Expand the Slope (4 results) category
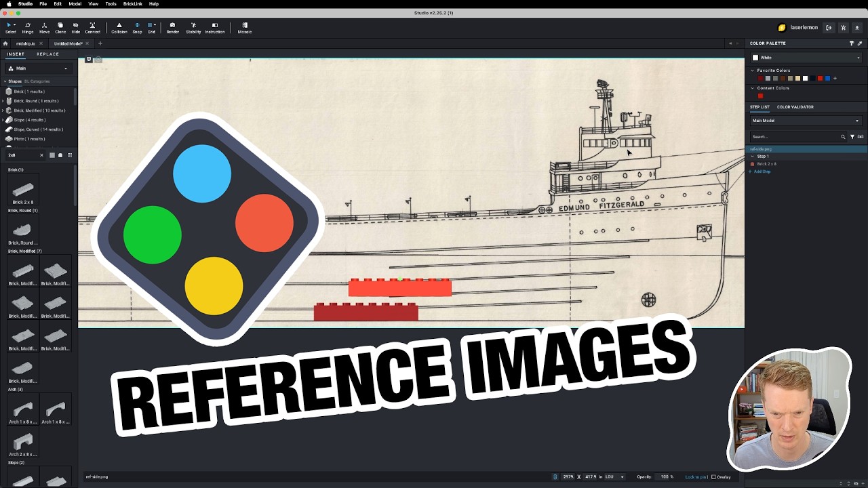Screen dimensions: 868x488 (x=3, y=120)
